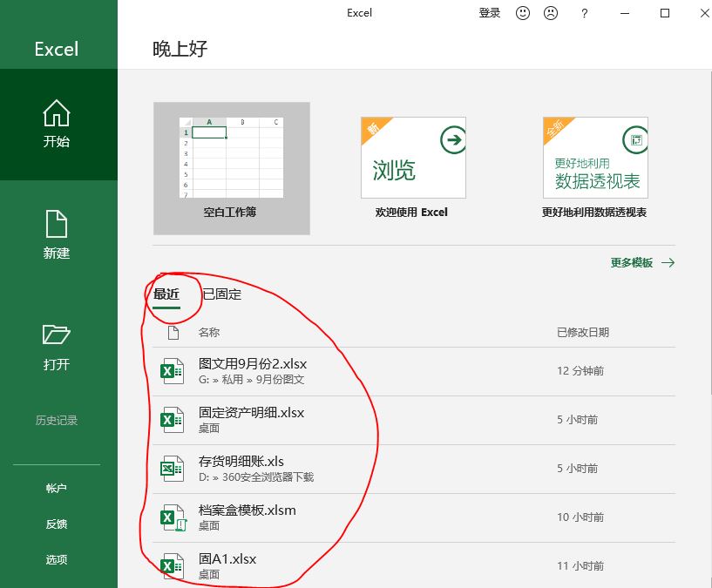Open the 更多模板 link
Viewport: 712px width, 588px height.
coord(631,262)
